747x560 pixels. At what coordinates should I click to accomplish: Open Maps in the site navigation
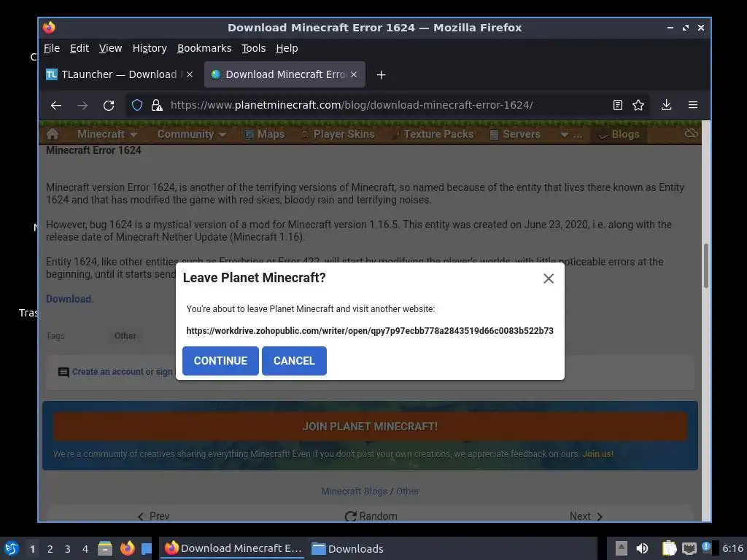pyautogui.click(x=264, y=134)
